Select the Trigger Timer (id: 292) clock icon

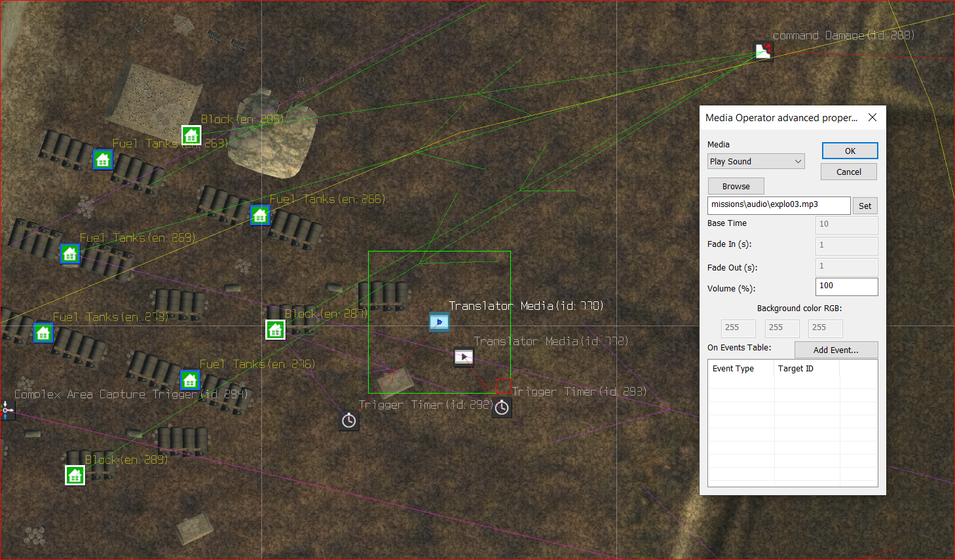pyautogui.click(x=349, y=420)
